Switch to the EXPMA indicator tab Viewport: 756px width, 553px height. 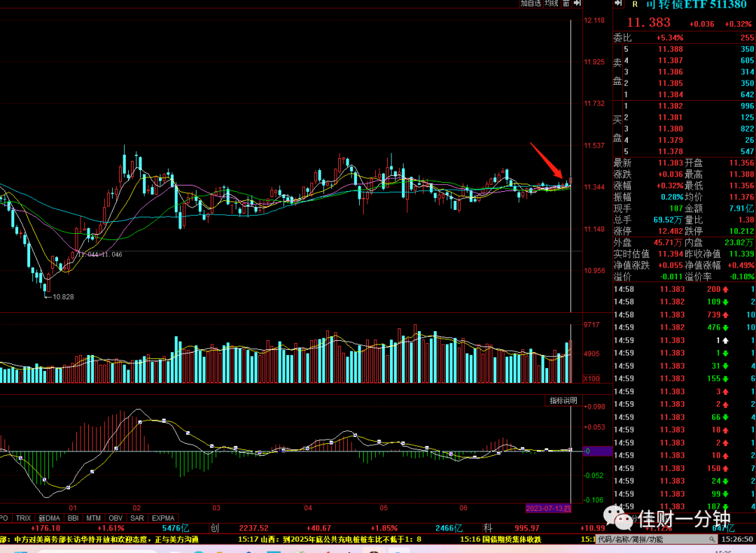point(163,518)
